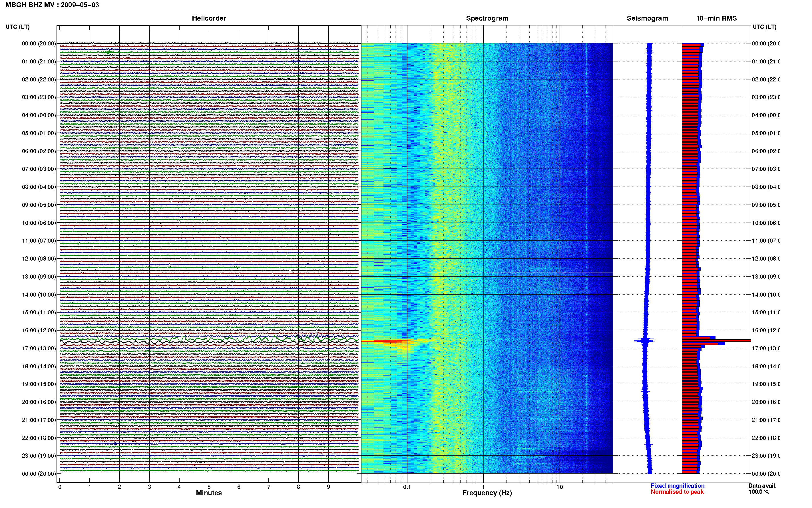Click the left-side UTC (LT) axis label
This screenshot has width=812, height=508.
click(17, 27)
